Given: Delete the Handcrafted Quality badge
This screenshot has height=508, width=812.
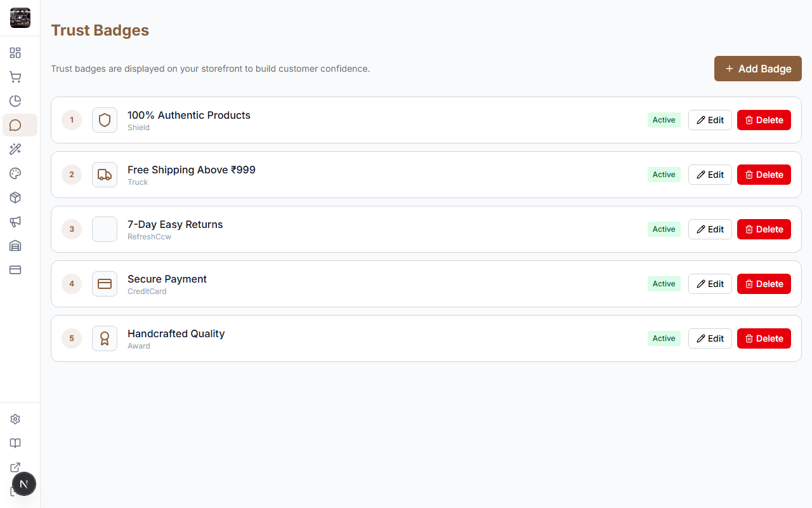Looking at the screenshot, I should pos(764,338).
